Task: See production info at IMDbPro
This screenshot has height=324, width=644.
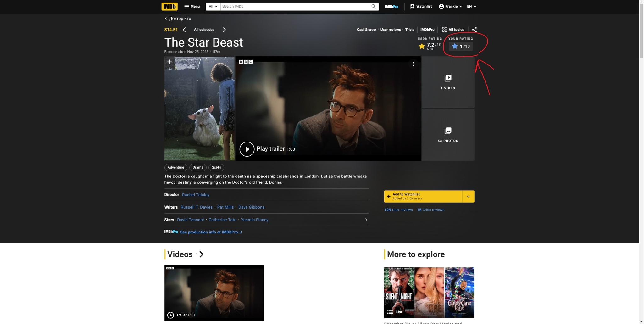Action: click(x=211, y=232)
